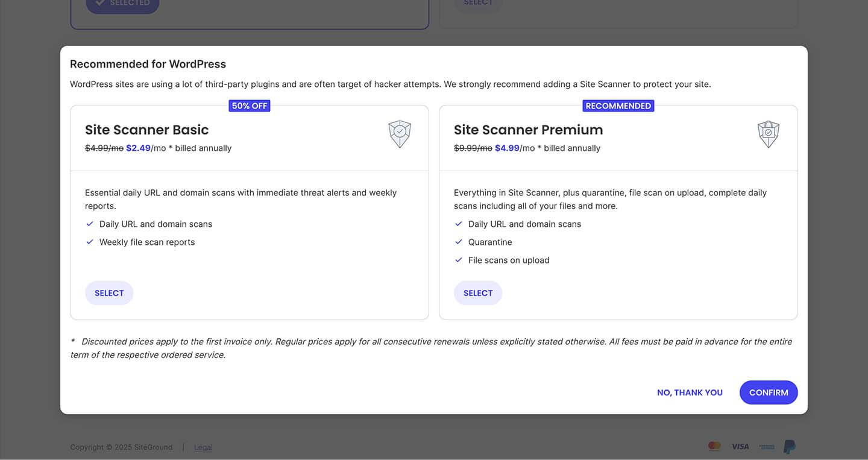Click the checkmark beside File scans on upload
868x460 pixels.
[459, 260]
